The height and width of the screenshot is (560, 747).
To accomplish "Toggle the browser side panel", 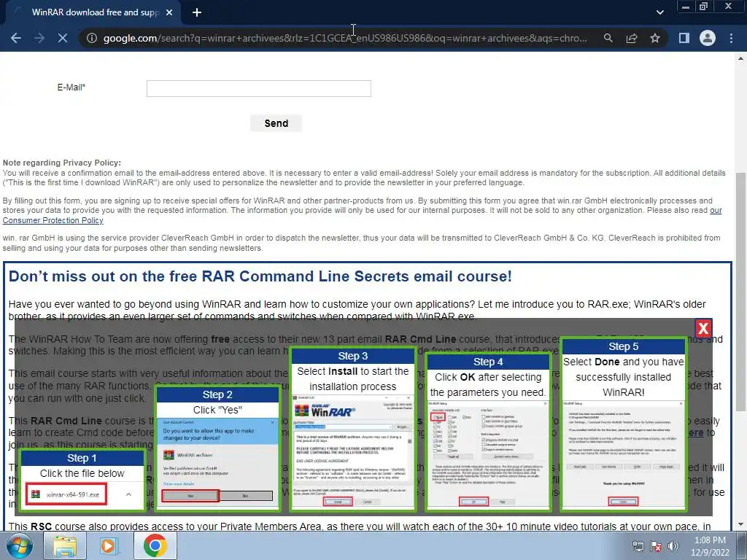I will 684,38.
